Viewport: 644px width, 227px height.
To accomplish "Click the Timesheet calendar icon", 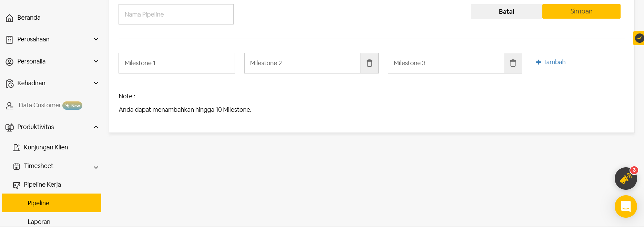I will (17, 166).
